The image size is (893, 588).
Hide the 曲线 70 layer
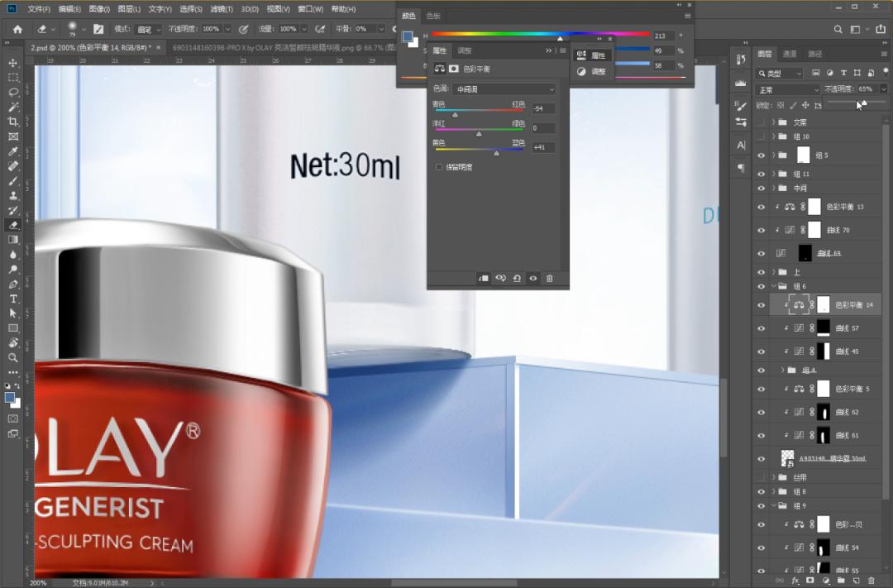(762, 230)
